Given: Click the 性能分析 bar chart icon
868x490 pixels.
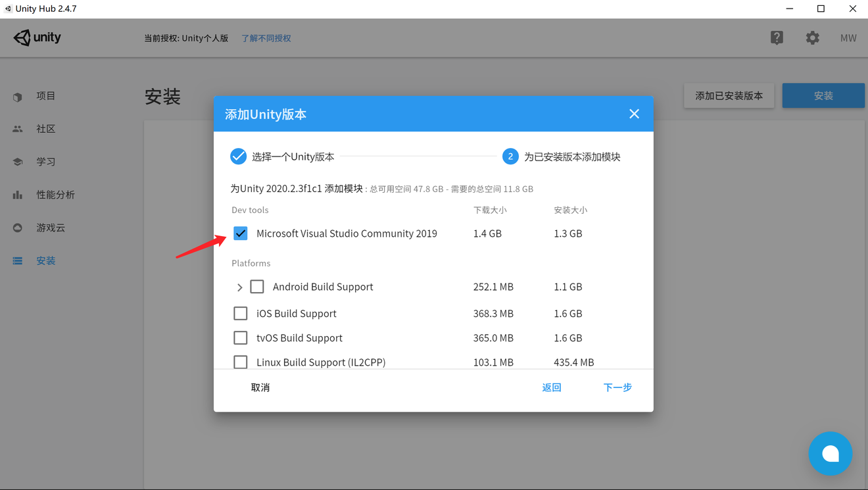Looking at the screenshot, I should click(18, 195).
